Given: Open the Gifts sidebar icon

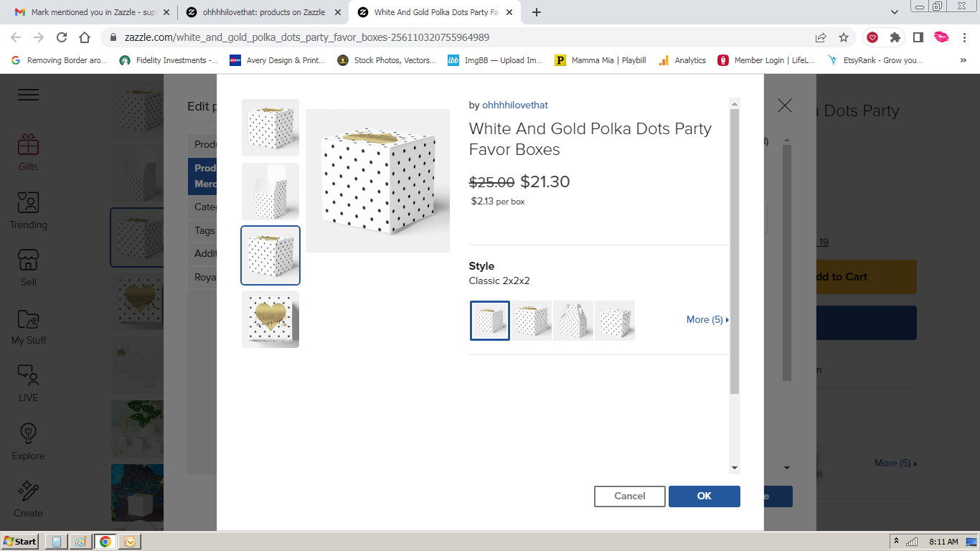Looking at the screenshot, I should point(28,145).
